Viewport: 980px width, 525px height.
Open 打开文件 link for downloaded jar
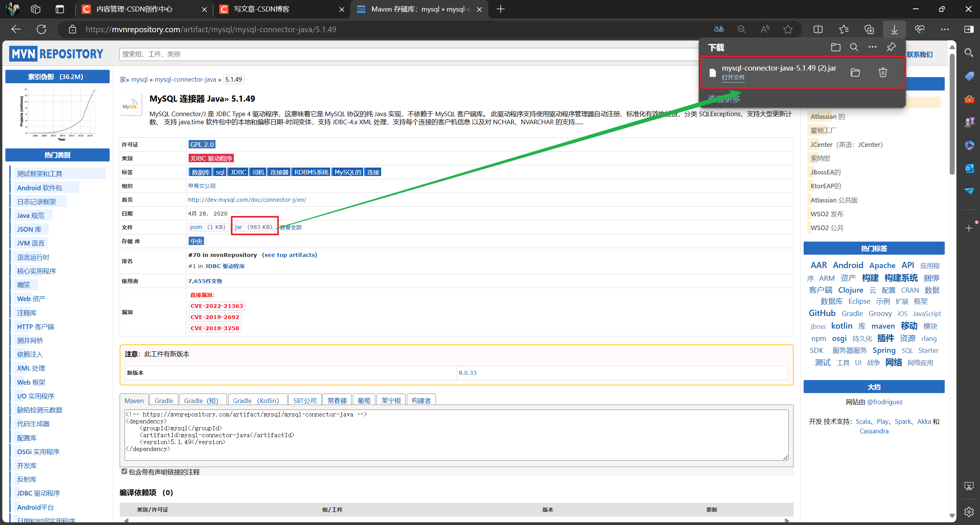coord(733,77)
